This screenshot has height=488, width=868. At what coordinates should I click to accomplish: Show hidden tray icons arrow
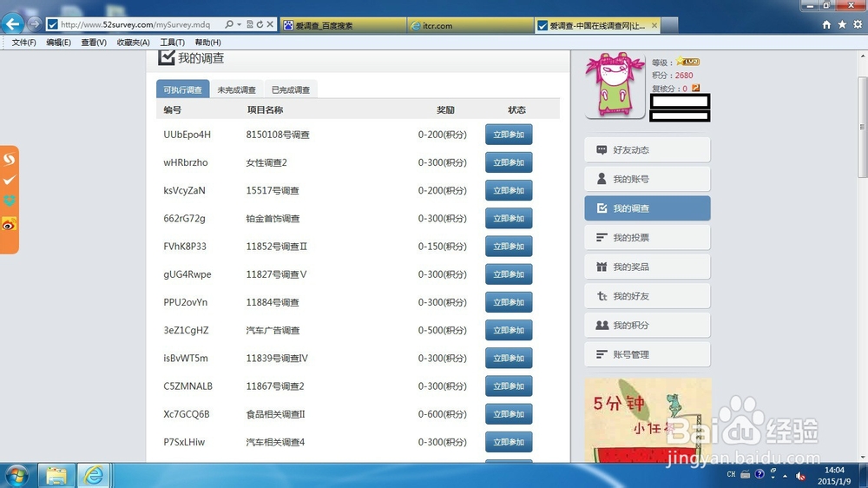coord(785,475)
